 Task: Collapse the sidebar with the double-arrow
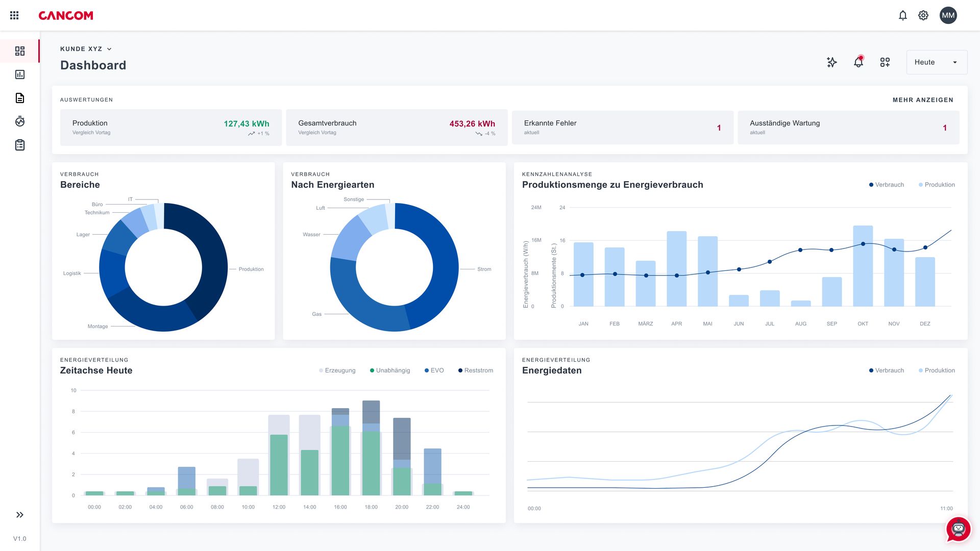tap(20, 514)
